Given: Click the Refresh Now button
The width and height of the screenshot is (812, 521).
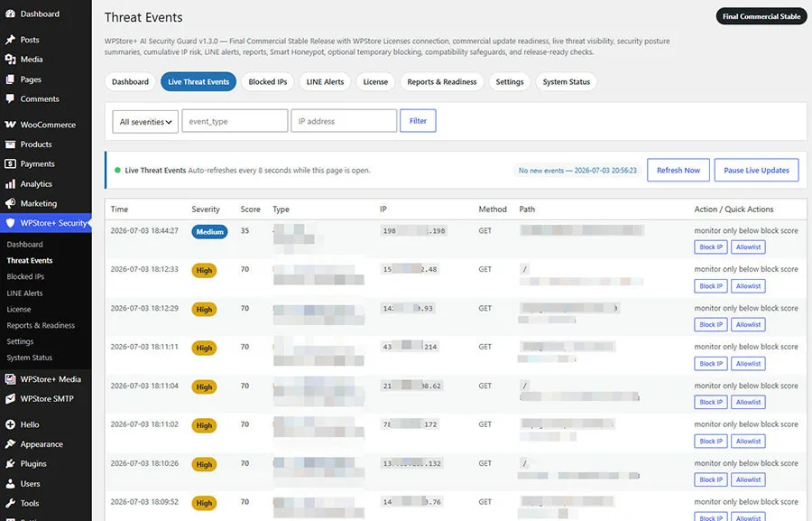Looking at the screenshot, I should [x=678, y=170].
